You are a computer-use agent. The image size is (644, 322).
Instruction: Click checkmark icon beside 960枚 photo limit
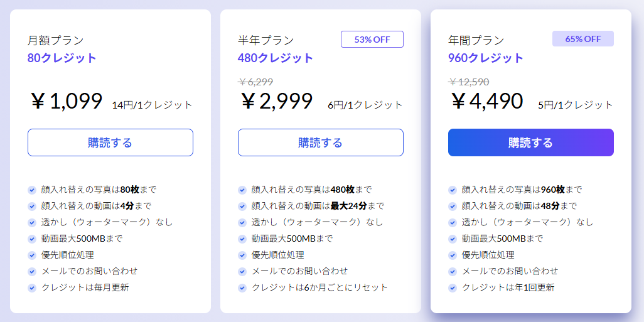[x=453, y=190]
